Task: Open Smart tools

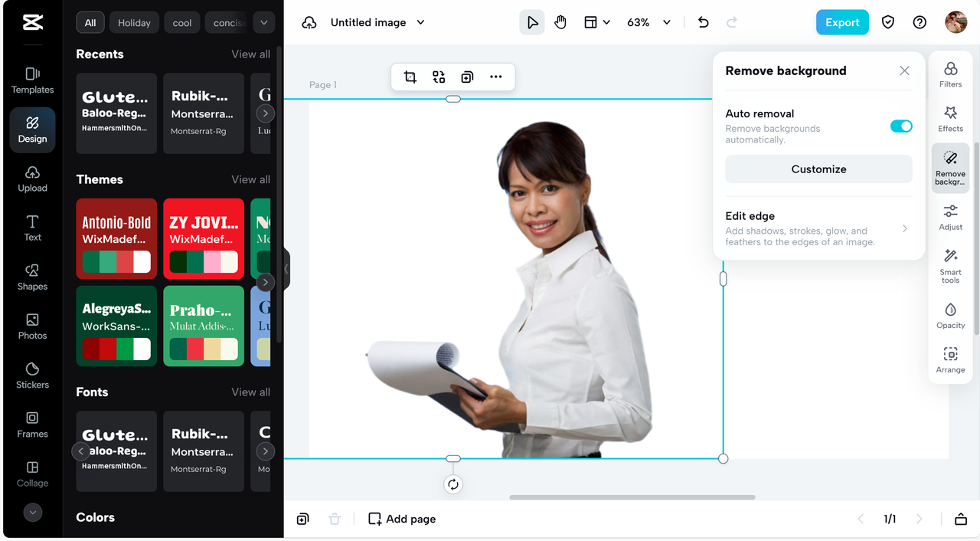Action: tap(950, 266)
